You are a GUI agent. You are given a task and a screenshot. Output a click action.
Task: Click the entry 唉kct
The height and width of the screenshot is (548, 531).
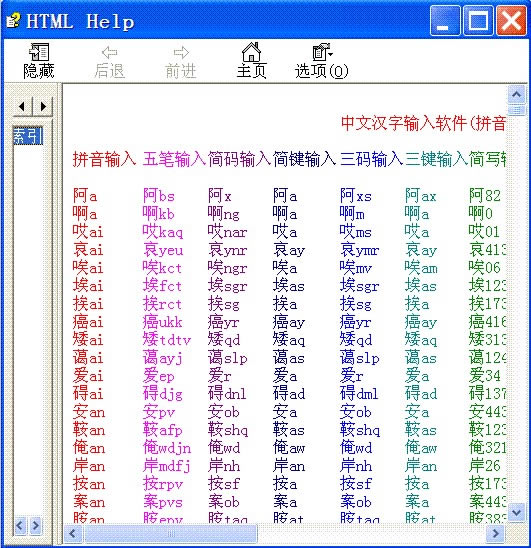162,268
